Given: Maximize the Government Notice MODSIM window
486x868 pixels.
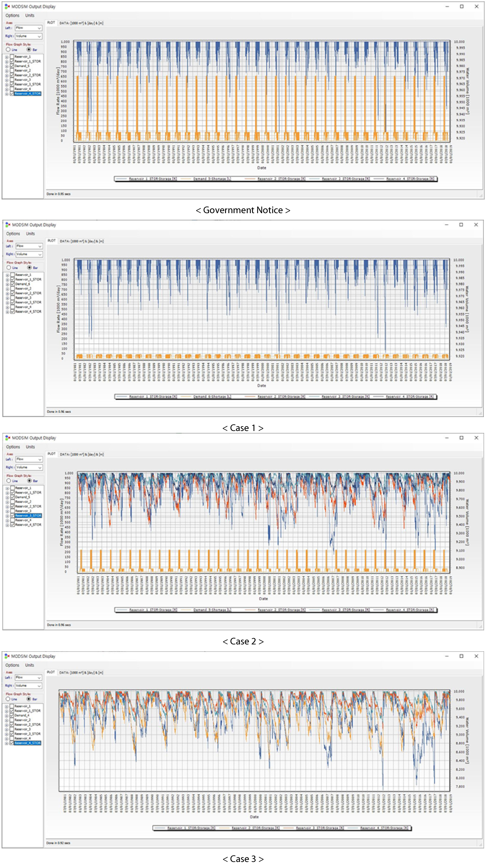Looking at the screenshot, I should click(x=462, y=6).
